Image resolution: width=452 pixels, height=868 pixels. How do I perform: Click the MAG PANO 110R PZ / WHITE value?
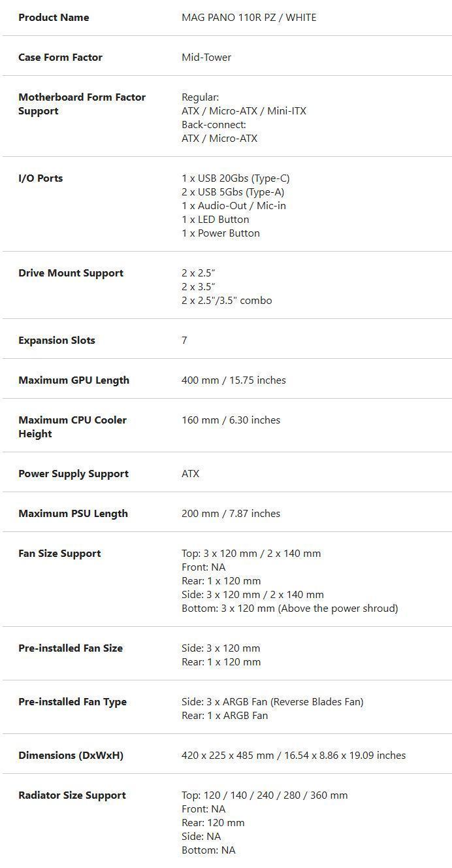click(249, 18)
